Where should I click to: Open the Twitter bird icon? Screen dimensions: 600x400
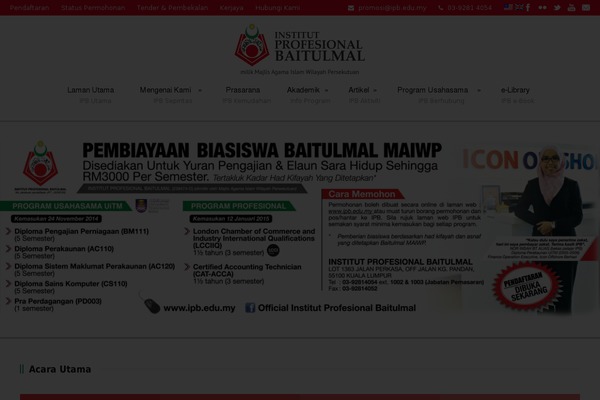[x=557, y=8]
